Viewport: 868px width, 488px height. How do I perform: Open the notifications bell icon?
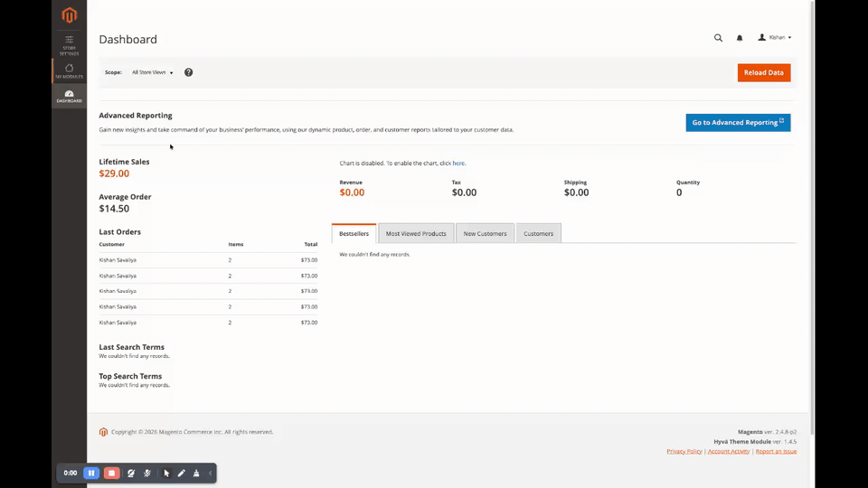[x=740, y=38]
